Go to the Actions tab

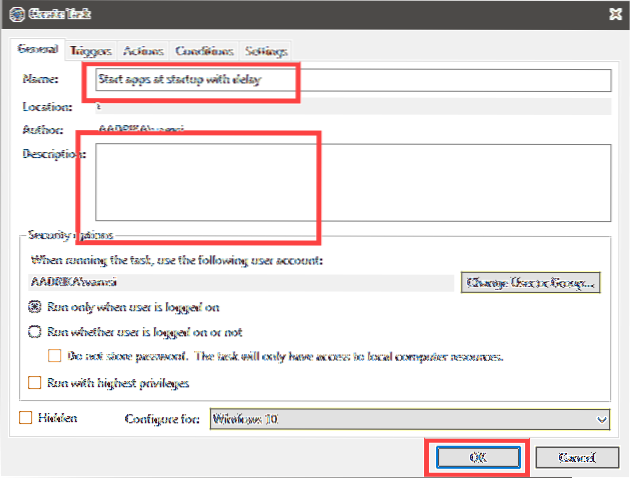tap(144, 50)
